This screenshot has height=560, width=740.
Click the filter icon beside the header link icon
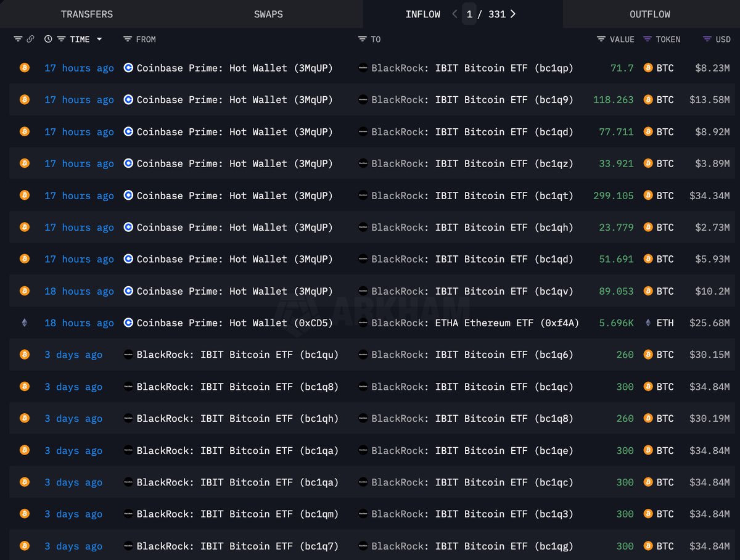18,39
